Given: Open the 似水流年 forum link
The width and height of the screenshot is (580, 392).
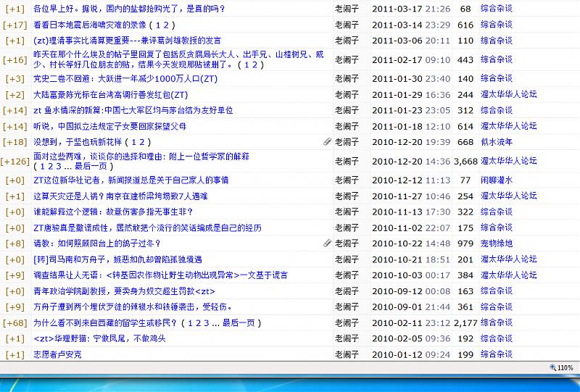Looking at the screenshot, I should click(x=497, y=143).
